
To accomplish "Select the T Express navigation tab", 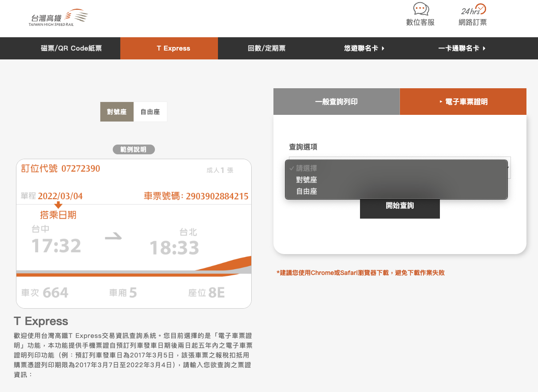I will click(173, 48).
